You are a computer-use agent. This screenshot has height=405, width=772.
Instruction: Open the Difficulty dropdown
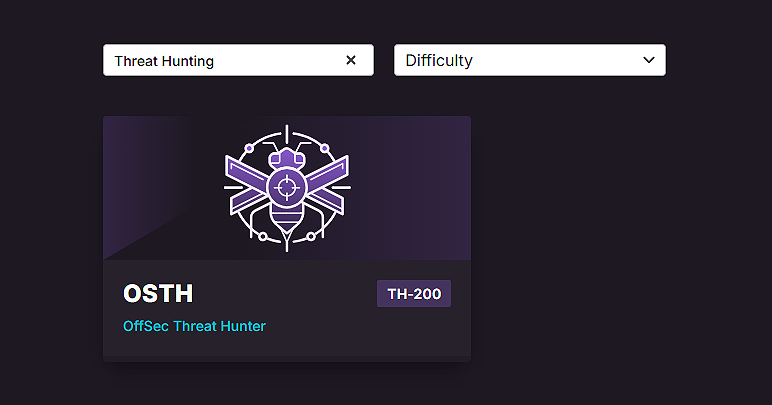(x=529, y=60)
